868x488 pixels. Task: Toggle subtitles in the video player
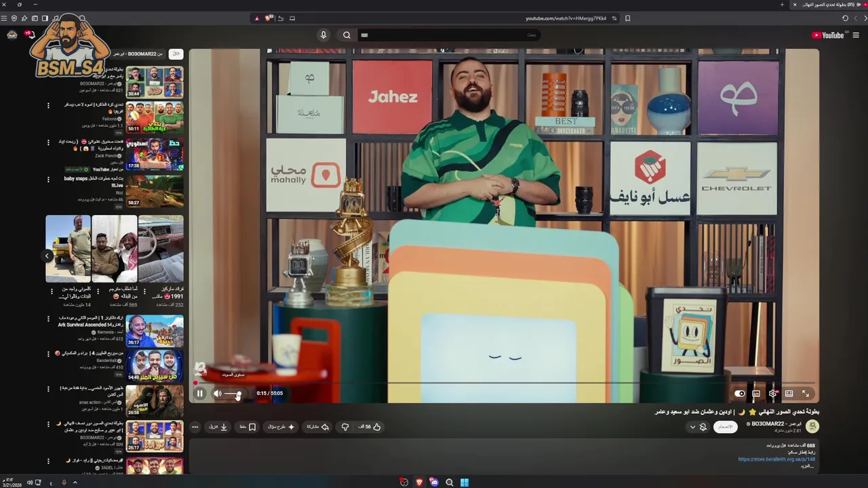[756, 393]
